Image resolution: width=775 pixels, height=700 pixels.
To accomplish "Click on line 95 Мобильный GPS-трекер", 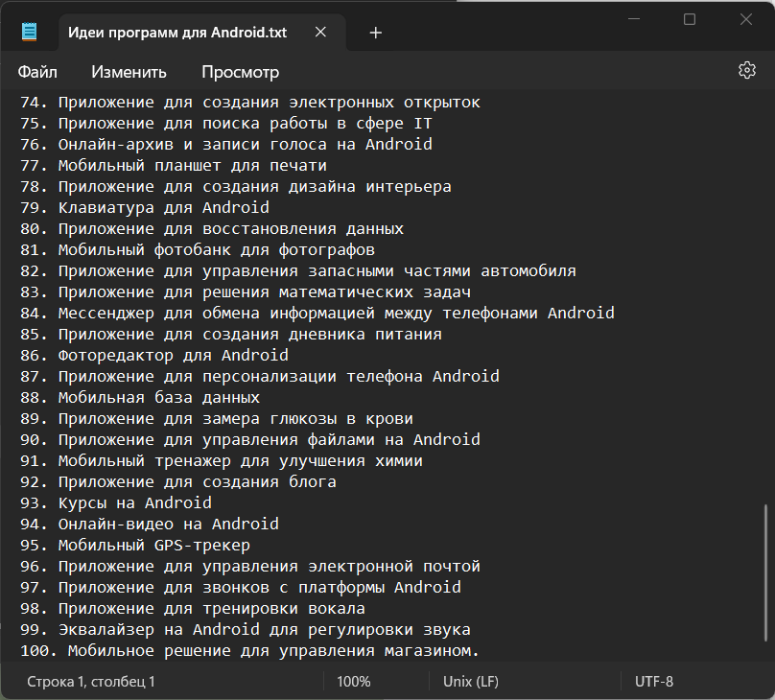I will point(153,545).
